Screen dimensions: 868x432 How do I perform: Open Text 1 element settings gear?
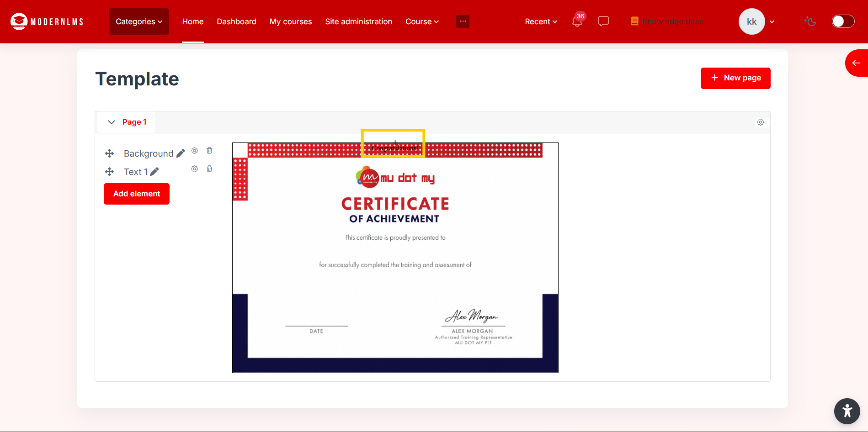(x=194, y=169)
